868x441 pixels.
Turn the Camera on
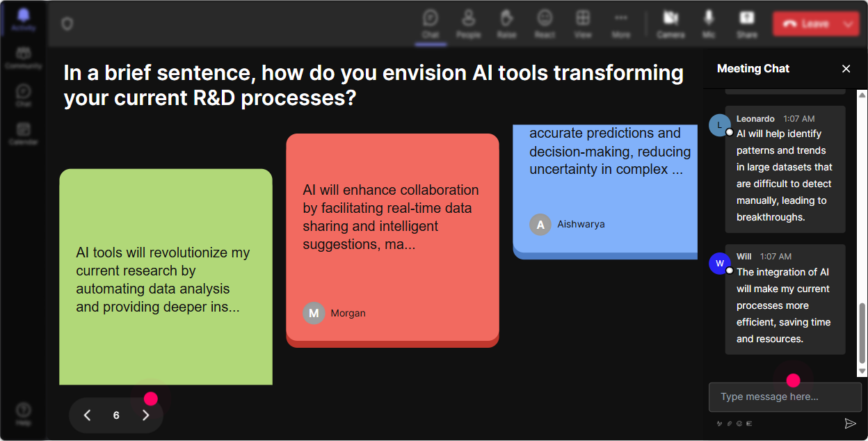click(x=670, y=24)
